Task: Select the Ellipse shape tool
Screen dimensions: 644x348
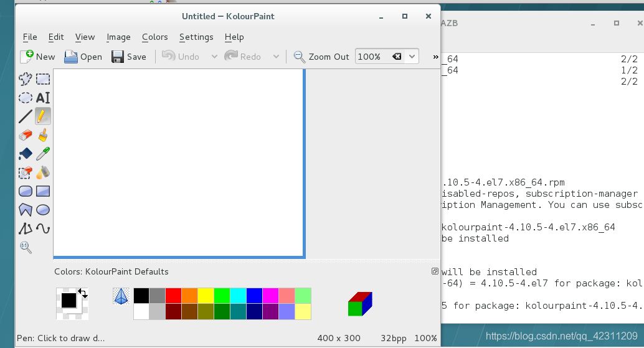Action: pyautogui.click(x=43, y=210)
